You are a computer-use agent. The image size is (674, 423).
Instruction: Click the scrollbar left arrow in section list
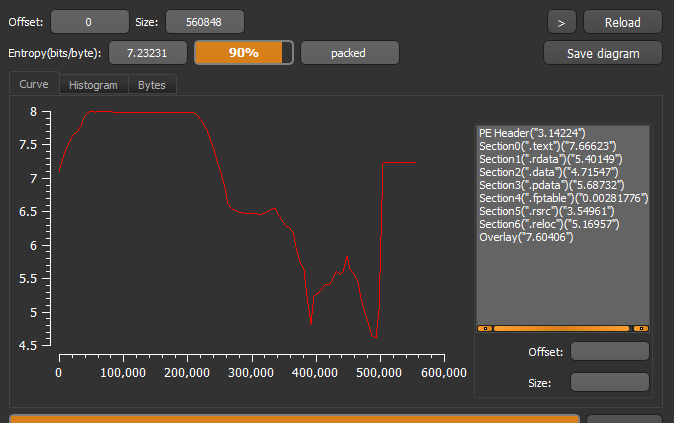[x=485, y=328]
